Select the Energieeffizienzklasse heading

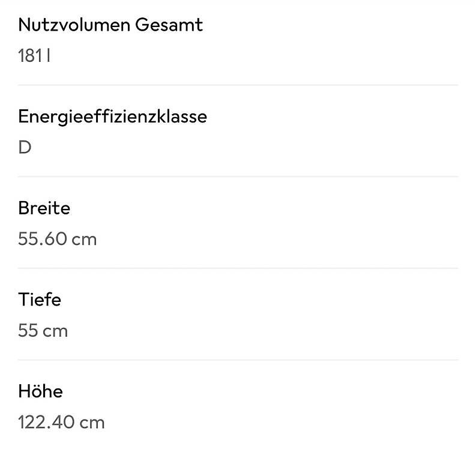coord(112,116)
